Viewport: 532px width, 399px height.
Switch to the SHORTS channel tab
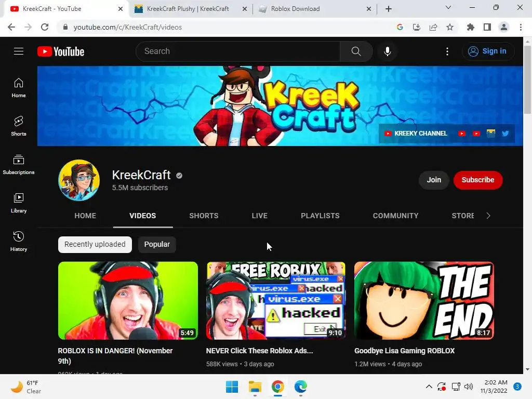(204, 216)
